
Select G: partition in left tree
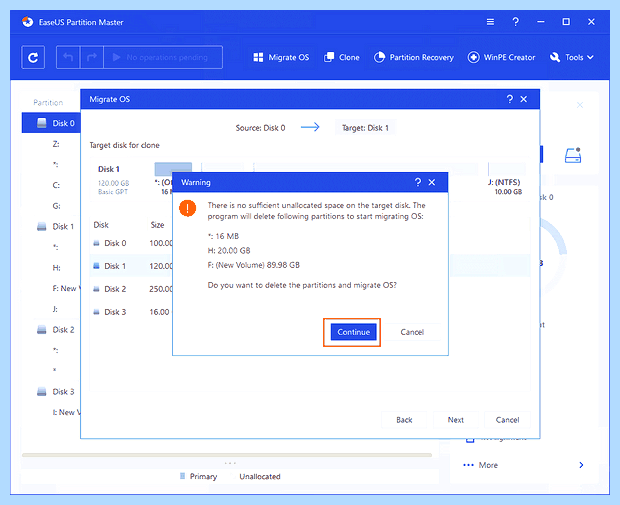point(56,206)
